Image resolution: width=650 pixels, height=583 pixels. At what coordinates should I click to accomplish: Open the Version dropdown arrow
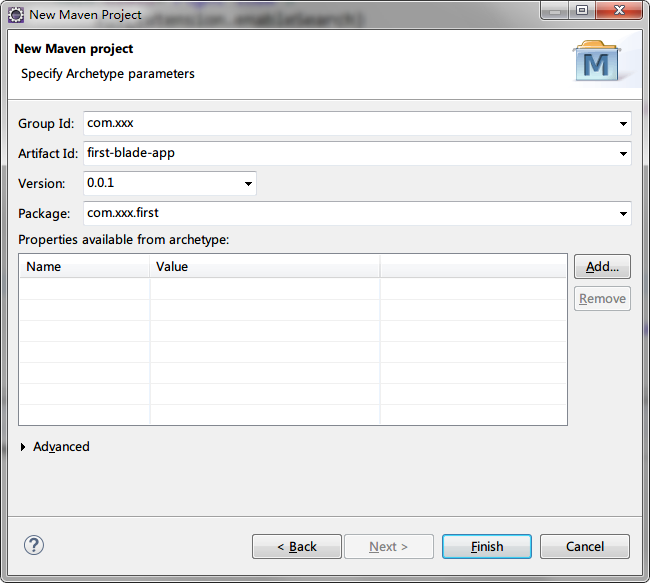pos(248,184)
